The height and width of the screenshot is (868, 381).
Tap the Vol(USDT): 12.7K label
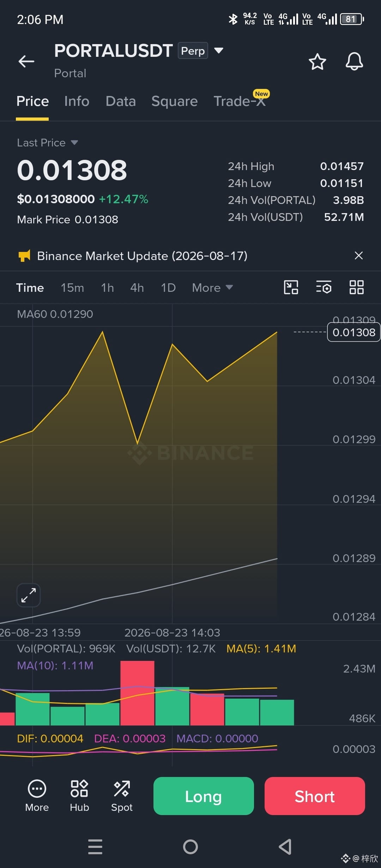171,649
